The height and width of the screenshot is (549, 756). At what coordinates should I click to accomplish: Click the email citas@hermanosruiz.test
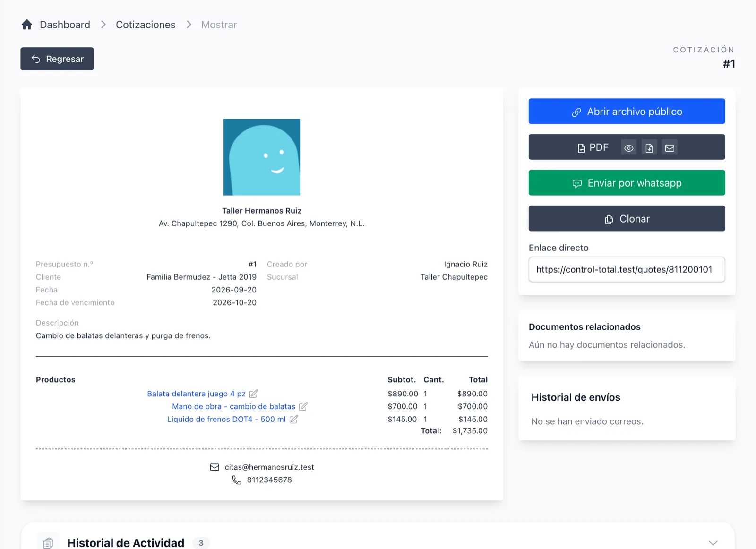point(269,467)
